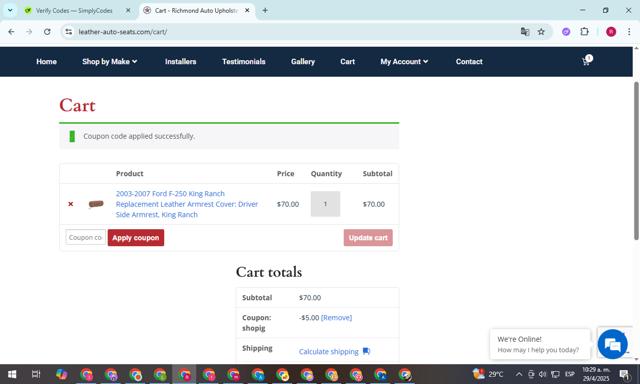This screenshot has height=384, width=640.
Task: Open Chrome's three-dot menu
Action: coord(629,31)
